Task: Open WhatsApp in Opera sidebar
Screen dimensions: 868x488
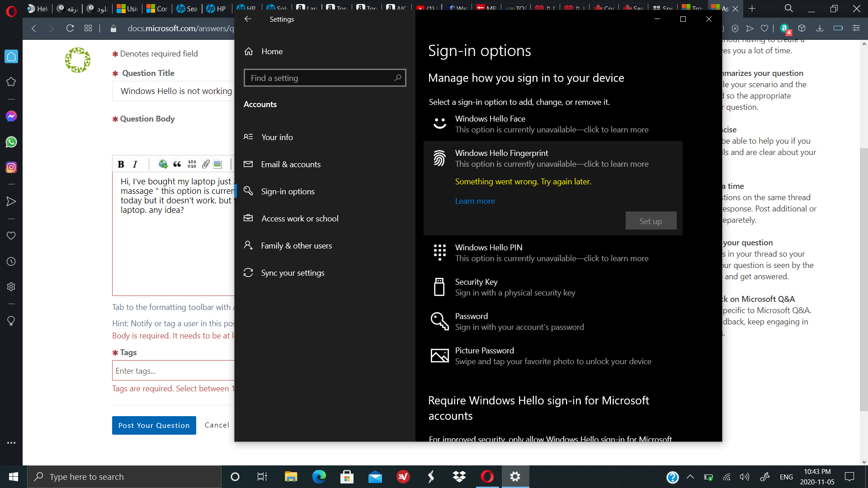Action: [x=11, y=142]
